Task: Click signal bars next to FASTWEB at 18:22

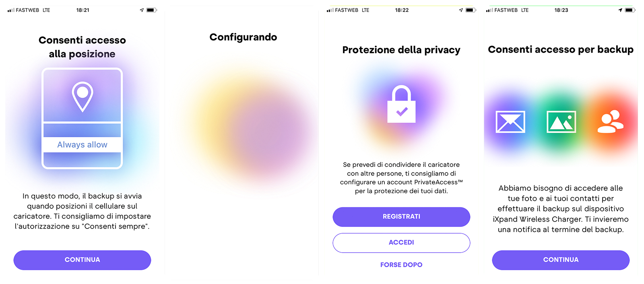Action: click(330, 10)
